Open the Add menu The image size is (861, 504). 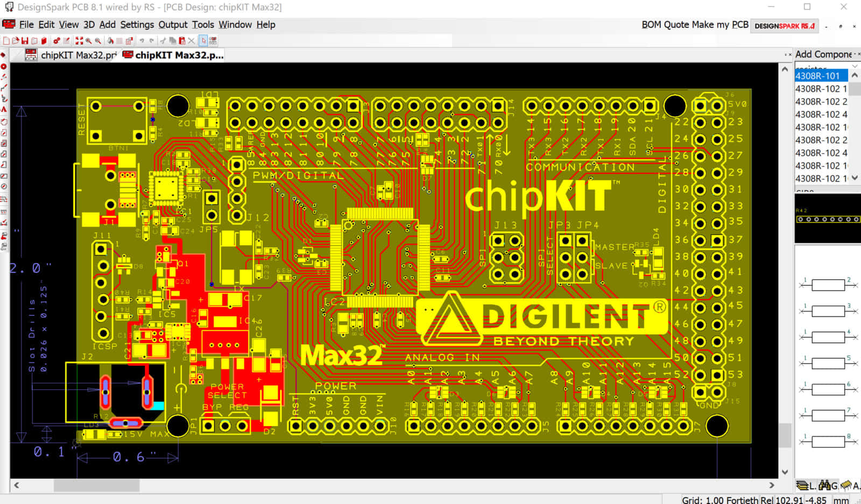(108, 25)
